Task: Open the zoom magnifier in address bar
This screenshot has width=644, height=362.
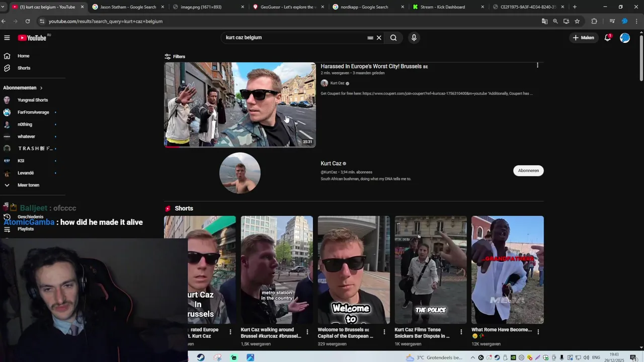Action: (555, 21)
